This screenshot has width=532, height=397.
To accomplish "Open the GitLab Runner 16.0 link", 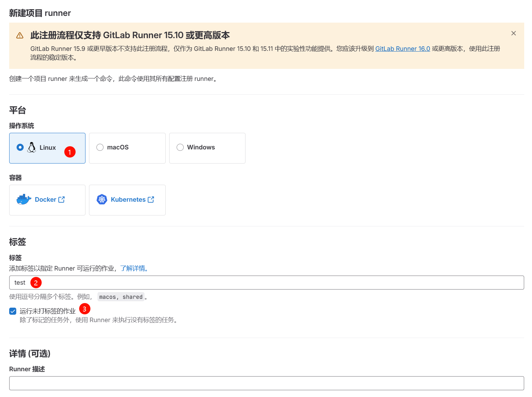I will (x=402, y=49).
